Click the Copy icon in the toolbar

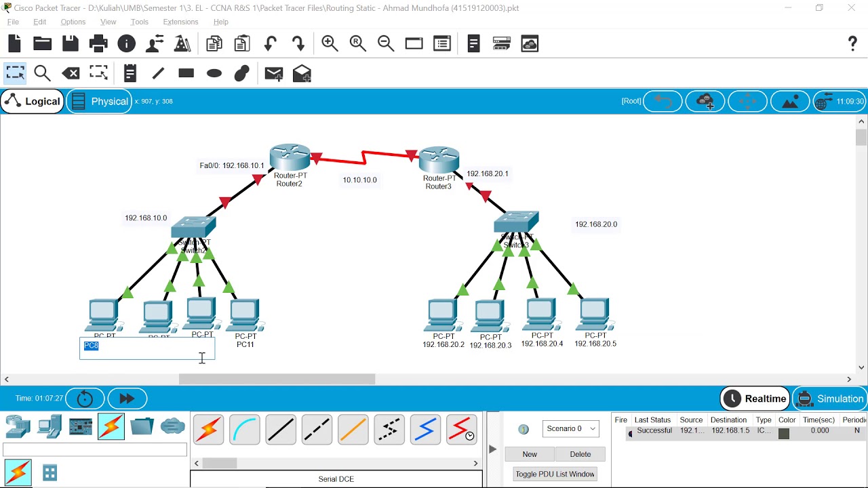coord(214,44)
